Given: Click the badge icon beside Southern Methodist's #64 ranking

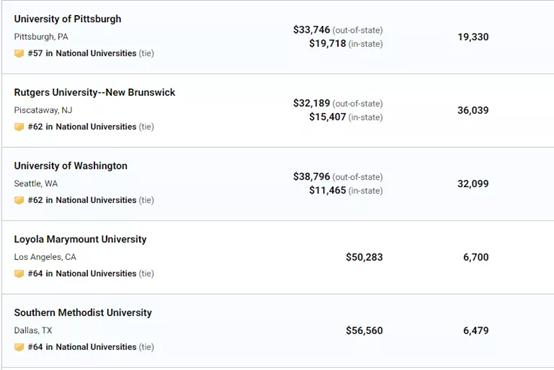Looking at the screenshot, I should pos(19,347).
